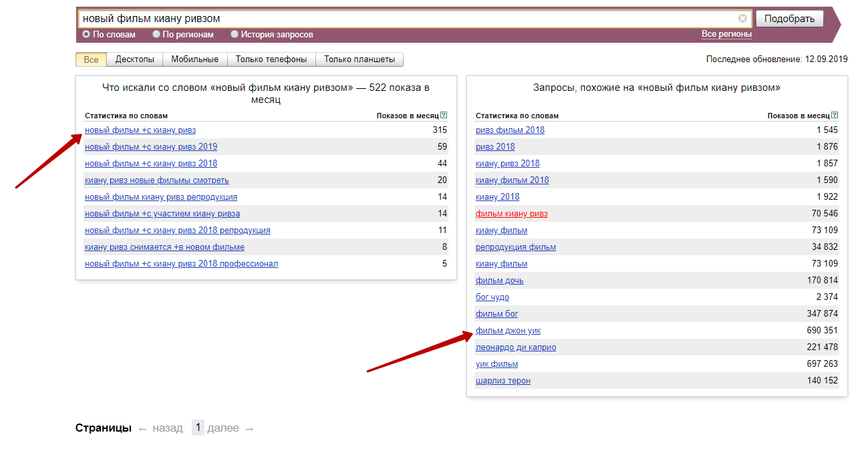Open similar query 'фильм дочь'
The height and width of the screenshot is (469, 868).
[500, 281]
